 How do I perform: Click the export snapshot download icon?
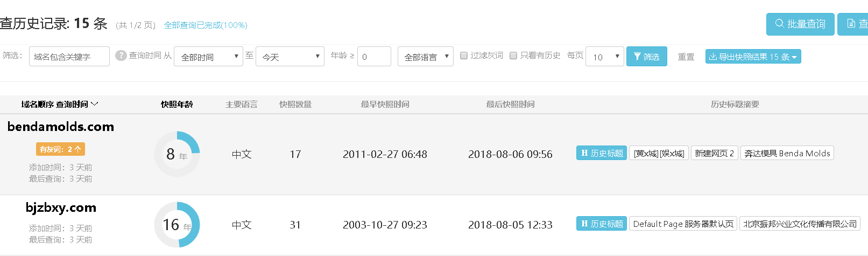pos(713,57)
